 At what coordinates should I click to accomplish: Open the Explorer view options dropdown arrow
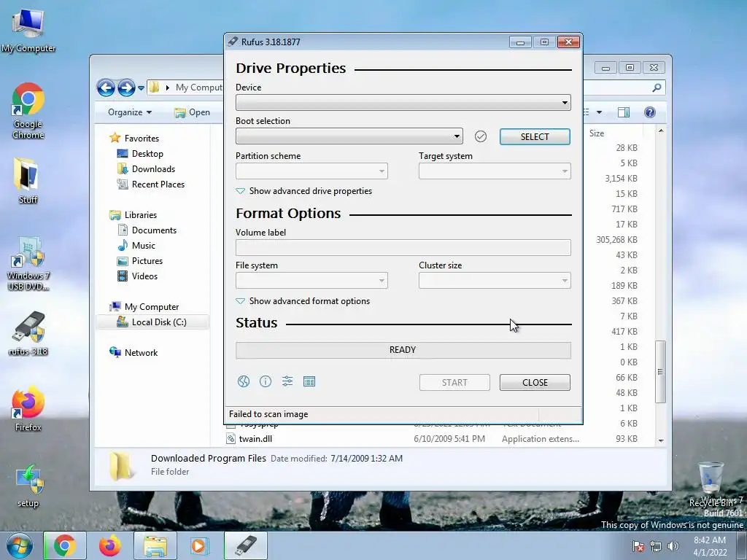[x=600, y=112]
